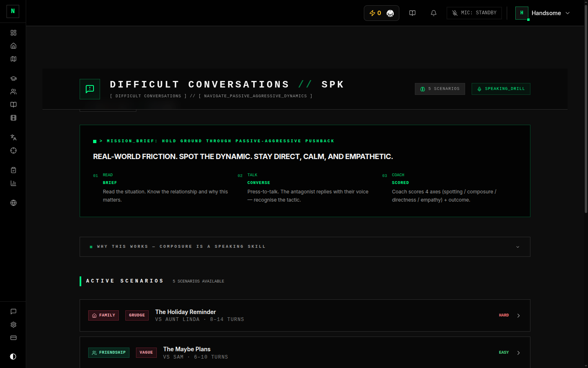Viewport: 588px width, 368px height.
Task: Open the translate languages icon in sidebar
Action: click(13, 137)
